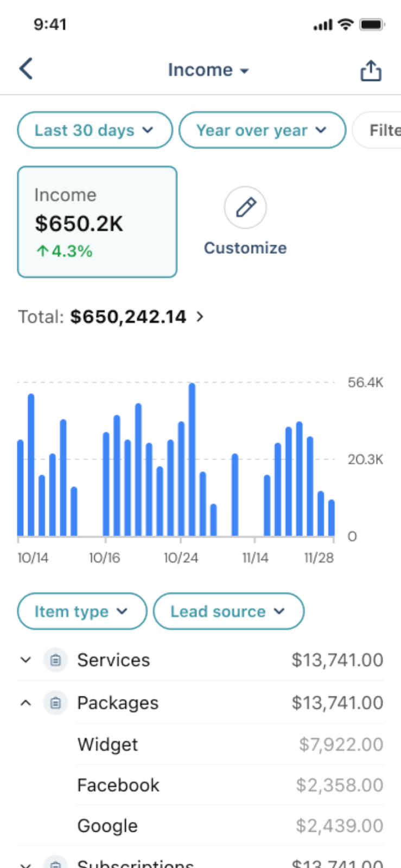Open the Year over year comparison selector
The height and width of the screenshot is (868, 401).
[262, 130]
